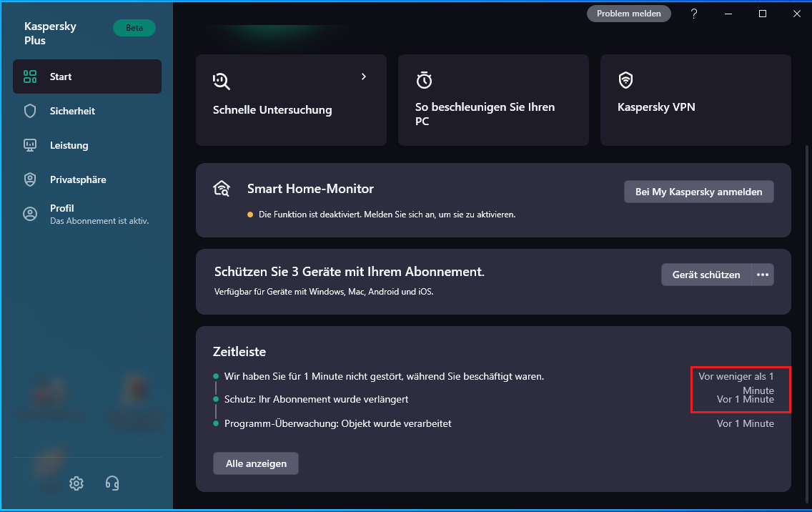Open the Profil section
The width and height of the screenshot is (812, 512).
coord(87,214)
